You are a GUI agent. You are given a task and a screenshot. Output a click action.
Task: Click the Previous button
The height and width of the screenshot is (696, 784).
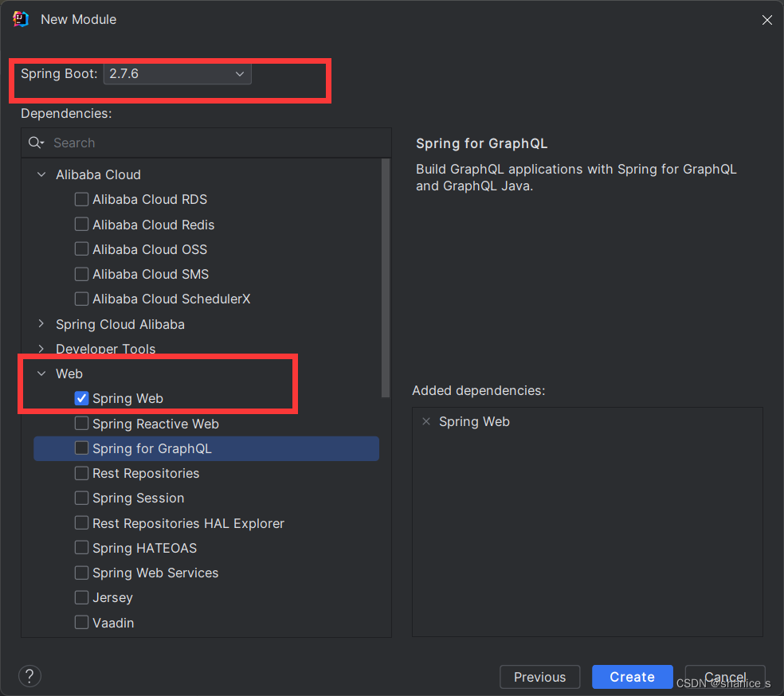pyautogui.click(x=539, y=677)
